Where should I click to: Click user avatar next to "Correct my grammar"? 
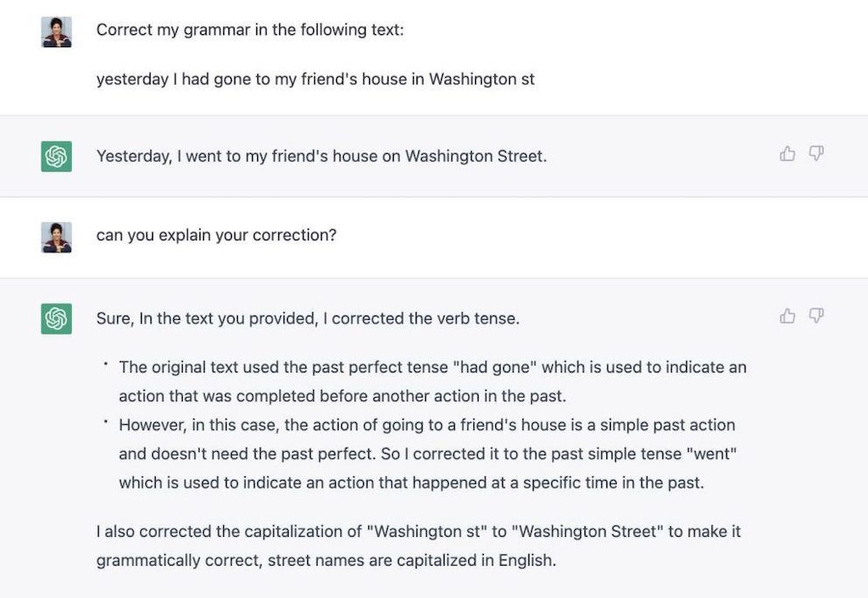[57, 32]
